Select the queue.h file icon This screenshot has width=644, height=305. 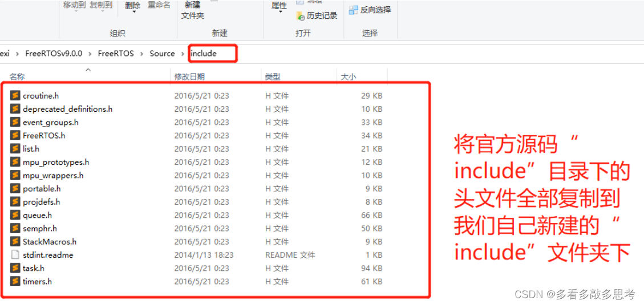(15, 215)
